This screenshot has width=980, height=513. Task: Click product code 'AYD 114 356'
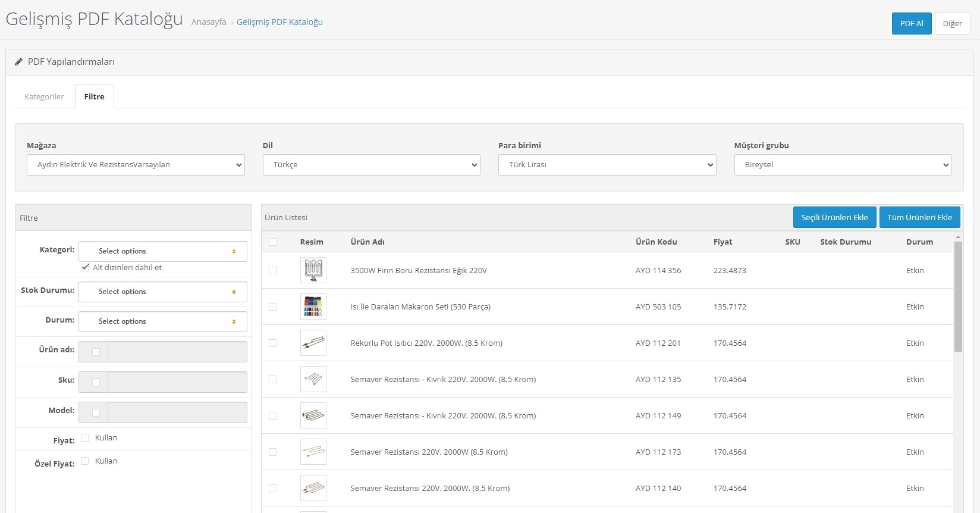tap(658, 270)
